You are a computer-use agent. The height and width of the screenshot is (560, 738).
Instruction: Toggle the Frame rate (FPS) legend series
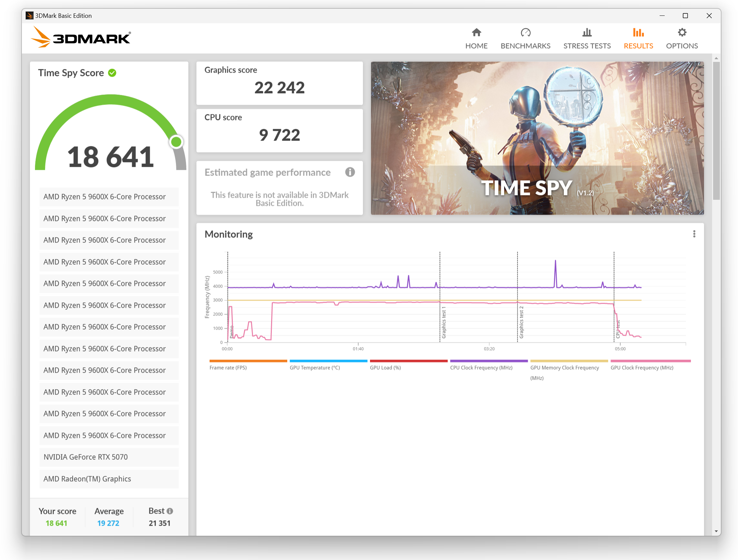(228, 368)
